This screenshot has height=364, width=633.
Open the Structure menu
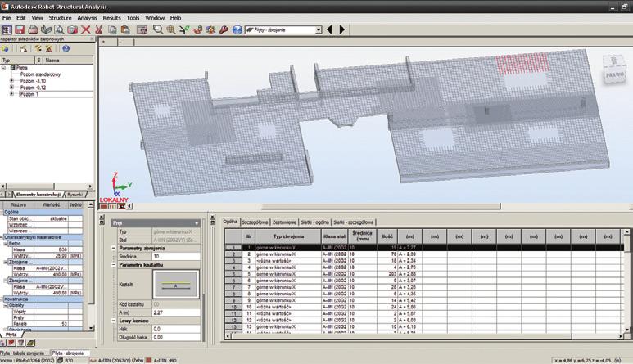pyautogui.click(x=60, y=18)
